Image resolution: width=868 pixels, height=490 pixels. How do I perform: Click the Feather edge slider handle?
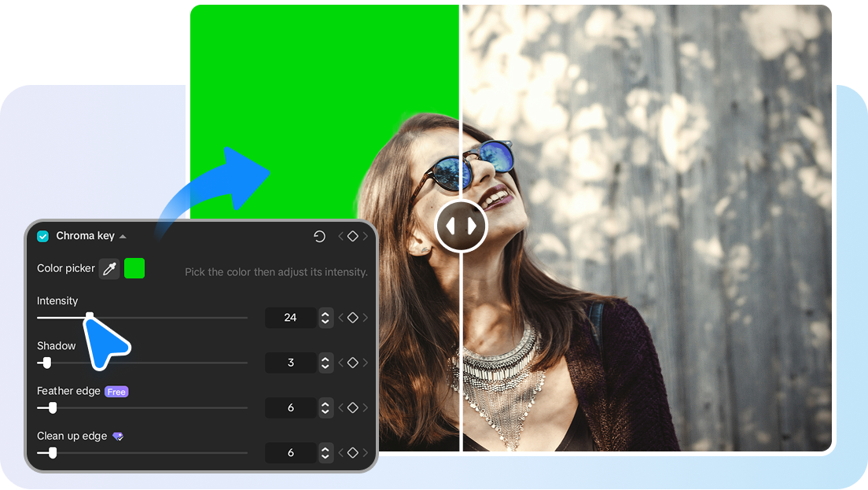[x=50, y=407]
